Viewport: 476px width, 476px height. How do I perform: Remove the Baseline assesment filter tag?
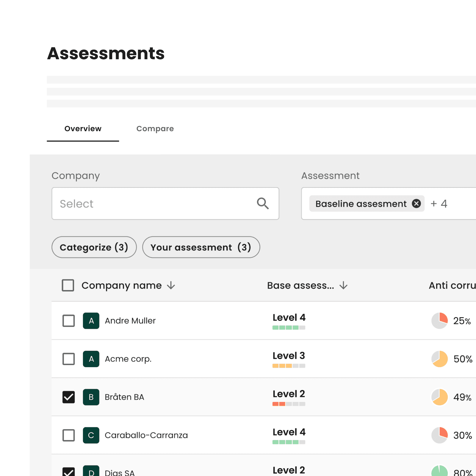tap(416, 203)
